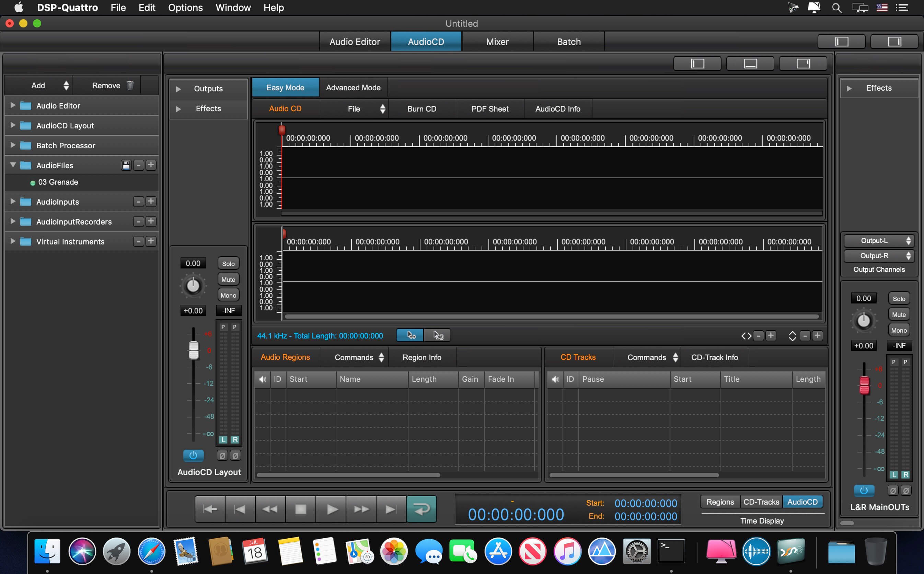
Task: Switch to the Mixer tab
Action: 497,42
